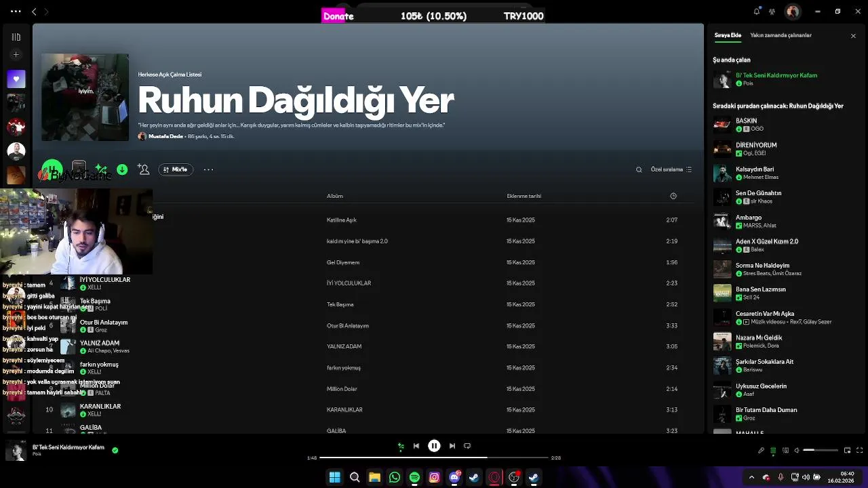Viewport: 868px width, 488px height.
Task: Select Kalsaydın Bari in the queue
Action: [755, 169]
